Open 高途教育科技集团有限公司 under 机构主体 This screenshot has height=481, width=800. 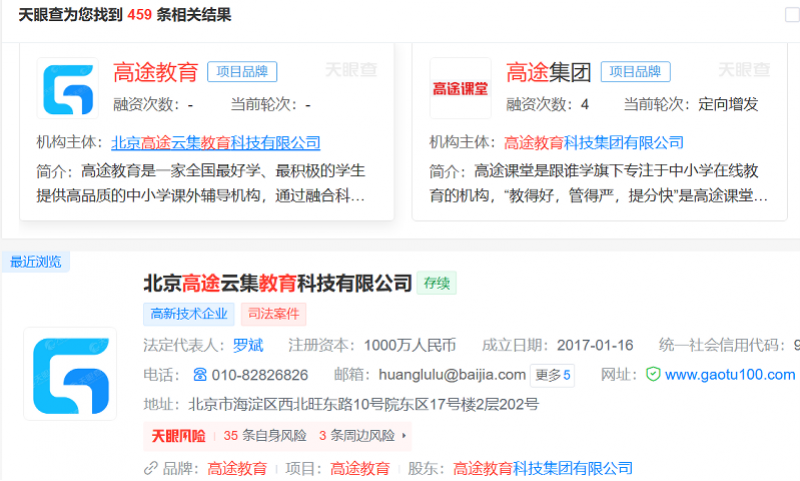(594, 142)
